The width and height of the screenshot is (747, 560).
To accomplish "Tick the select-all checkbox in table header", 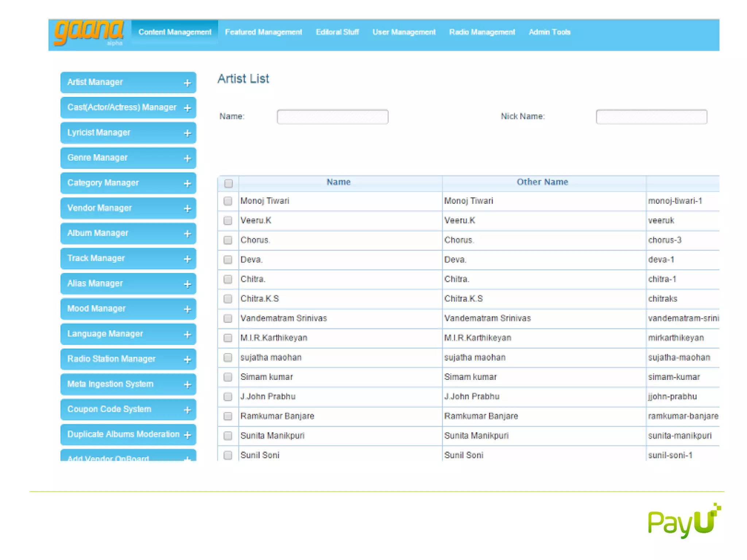I will (x=229, y=183).
